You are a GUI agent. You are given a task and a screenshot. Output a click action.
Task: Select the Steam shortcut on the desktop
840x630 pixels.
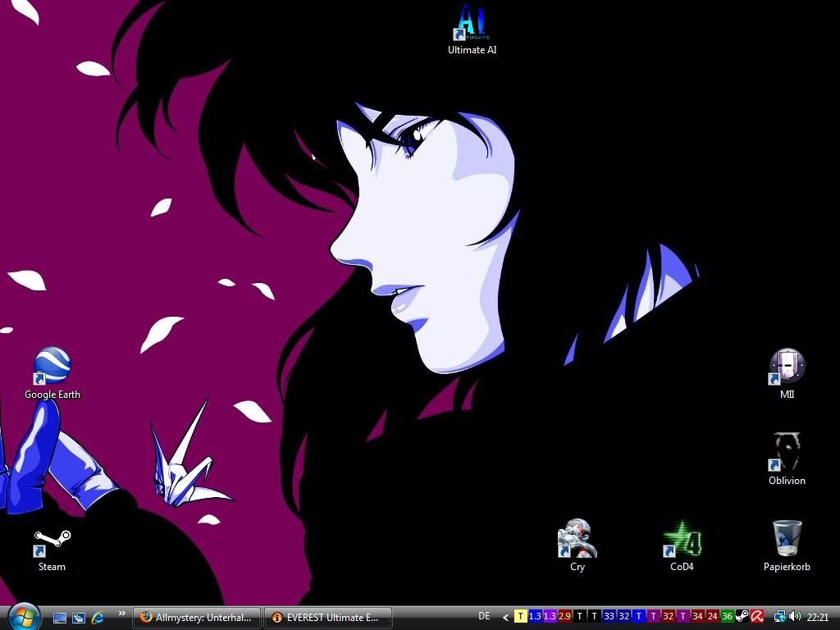coord(52,550)
